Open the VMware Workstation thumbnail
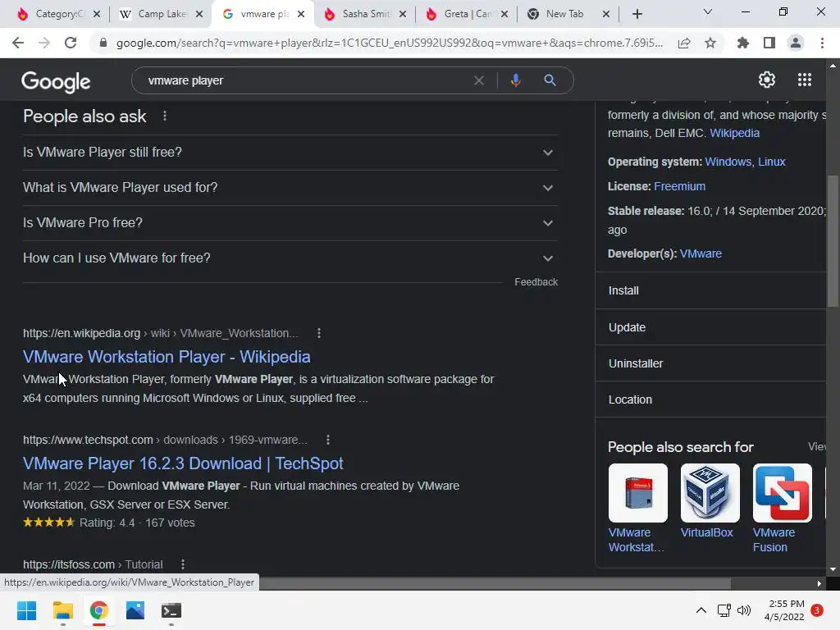 pyautogui.click(x=637, y=493)
